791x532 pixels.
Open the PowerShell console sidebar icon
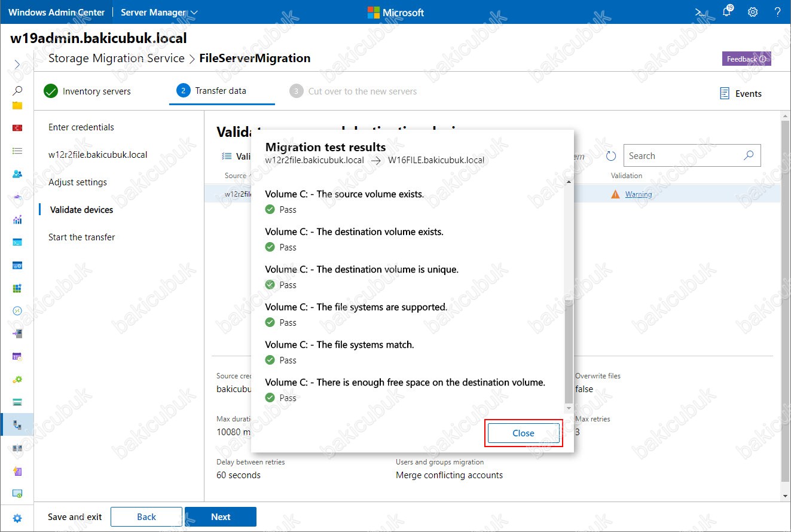click(x=17, y=243)
